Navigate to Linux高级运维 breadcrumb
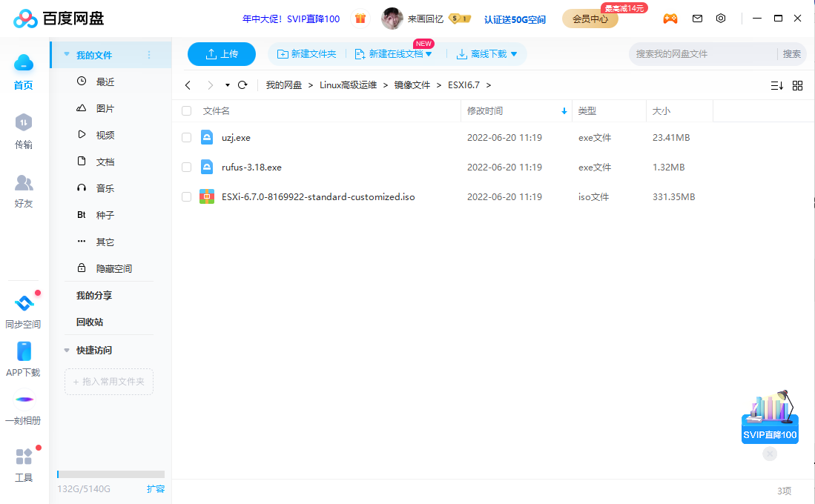This screenshot has width=815, height=504. tap(348, 85)
